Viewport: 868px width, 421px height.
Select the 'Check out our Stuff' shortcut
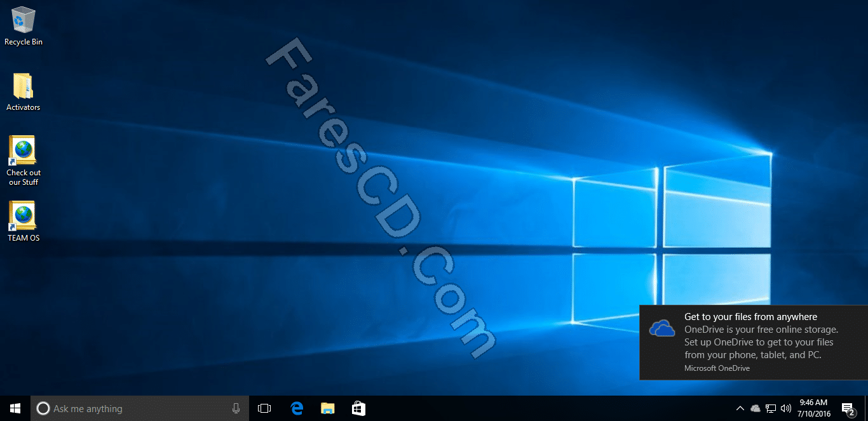point(24,161)
